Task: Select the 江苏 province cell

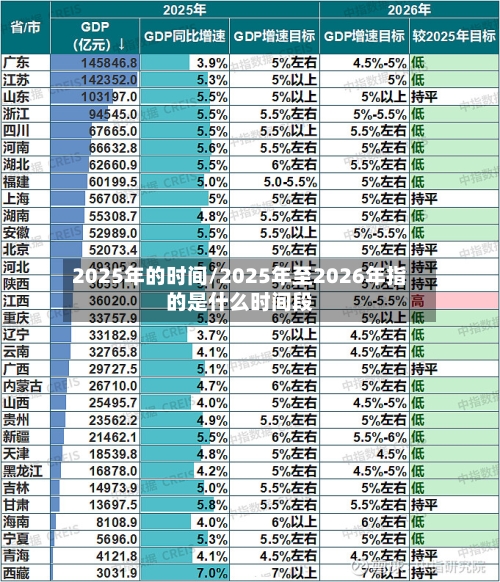Action: click(25, 80)
